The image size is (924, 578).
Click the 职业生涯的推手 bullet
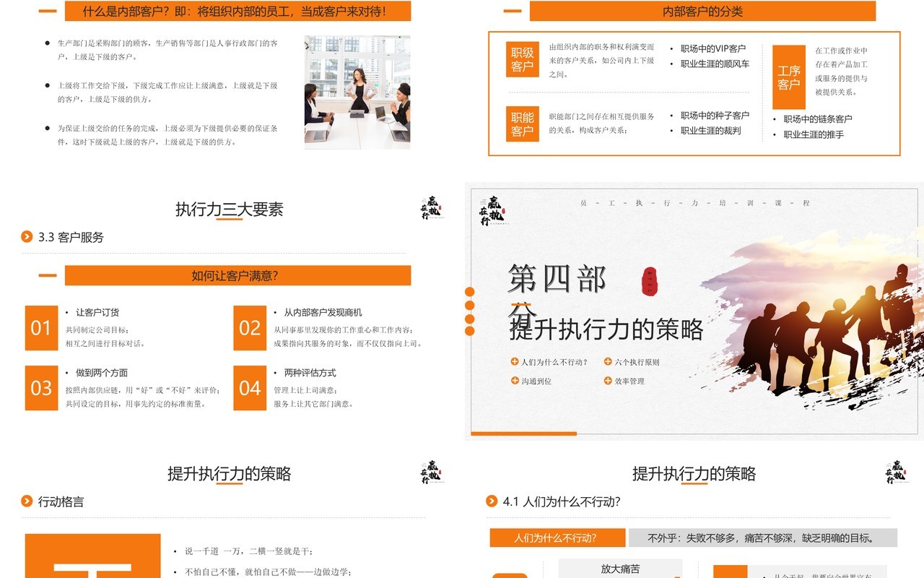[814, 134]
